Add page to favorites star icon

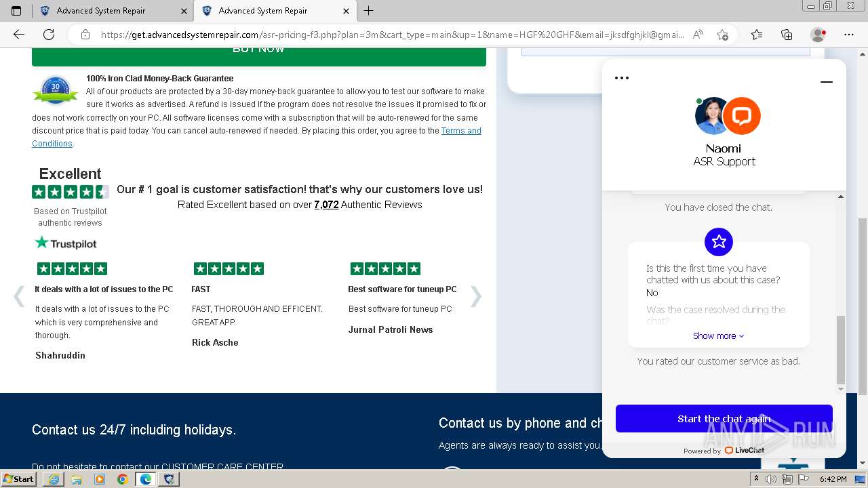(722, 35)
